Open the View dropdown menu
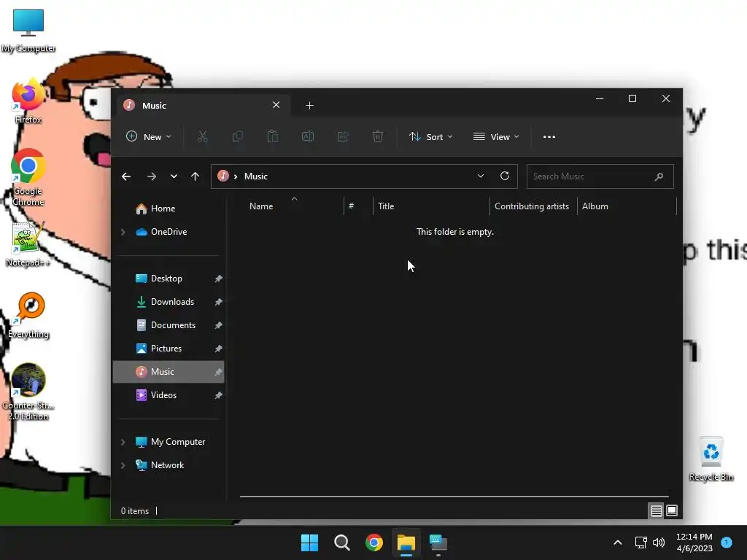The image size is (747, 560). (496, 136)
